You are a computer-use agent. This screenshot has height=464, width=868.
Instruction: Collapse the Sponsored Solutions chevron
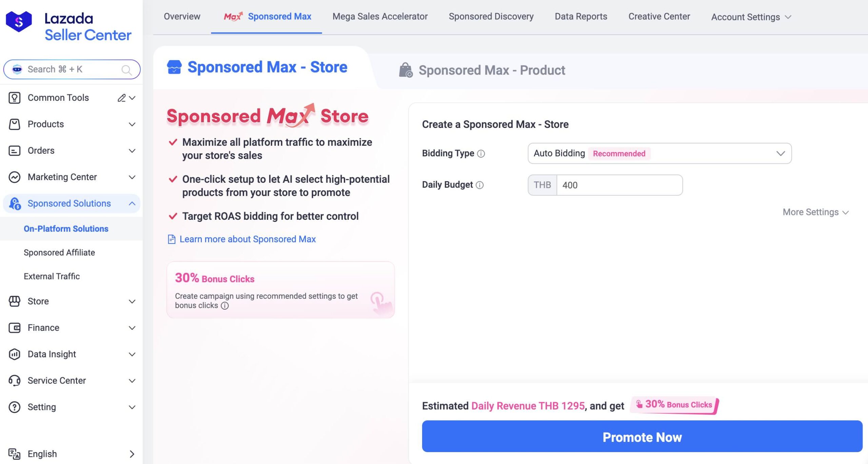pos(132,204)
